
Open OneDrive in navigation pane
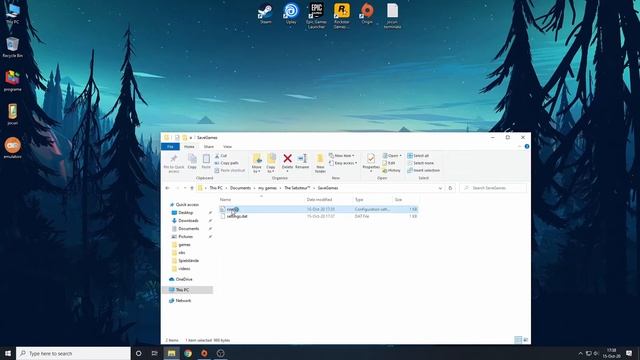pos(184,279)
